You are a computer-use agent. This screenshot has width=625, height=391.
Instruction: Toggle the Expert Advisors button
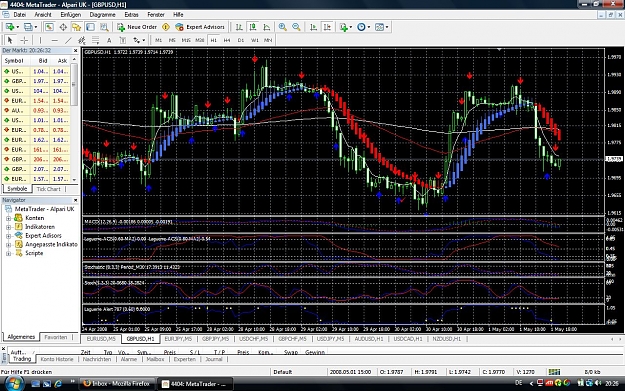(x=200, y=27)
